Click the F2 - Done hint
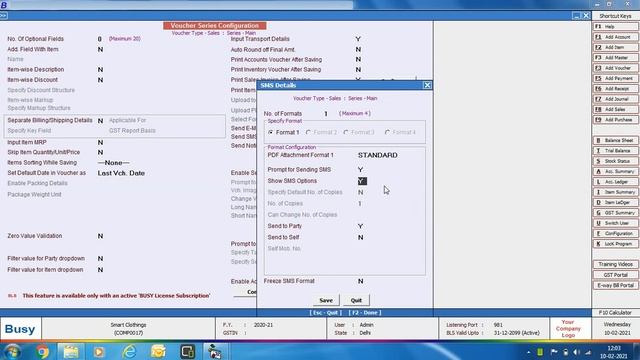The width and height of the screenshot is (640, 360). [365, 313]
